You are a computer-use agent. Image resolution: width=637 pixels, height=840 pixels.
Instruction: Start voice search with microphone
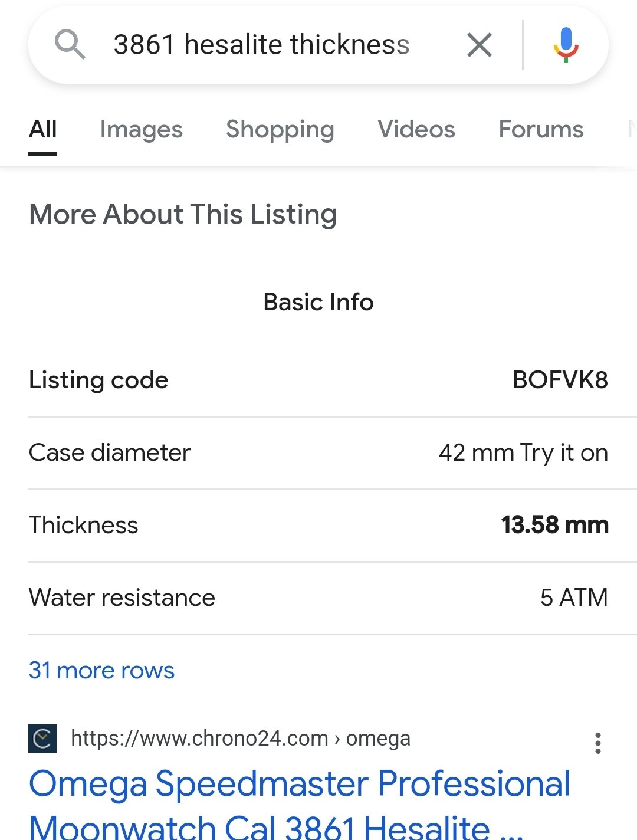pos(566,45)
